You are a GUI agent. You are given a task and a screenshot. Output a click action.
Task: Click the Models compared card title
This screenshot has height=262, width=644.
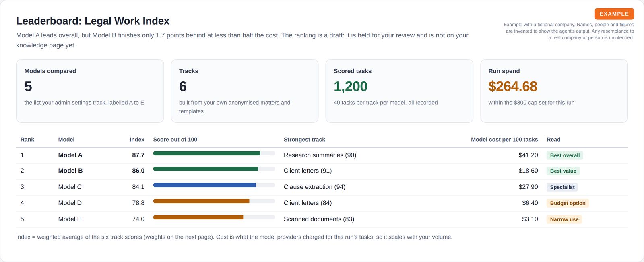(50, 71)
